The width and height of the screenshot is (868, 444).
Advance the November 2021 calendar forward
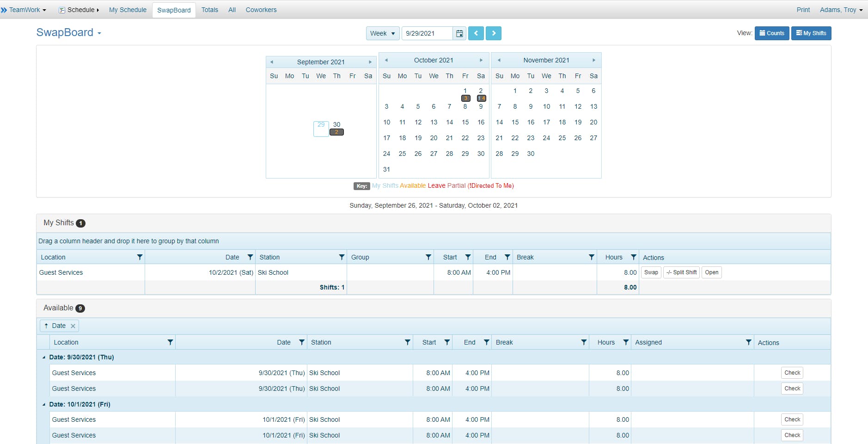(x=594, y=60)
